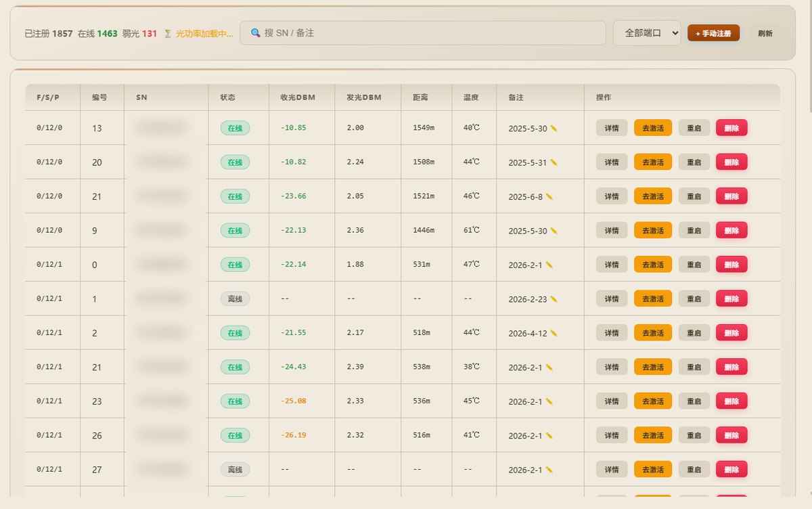Click the 61℃ temperature value
The image size is (812, 509).
tap(471, 230)
